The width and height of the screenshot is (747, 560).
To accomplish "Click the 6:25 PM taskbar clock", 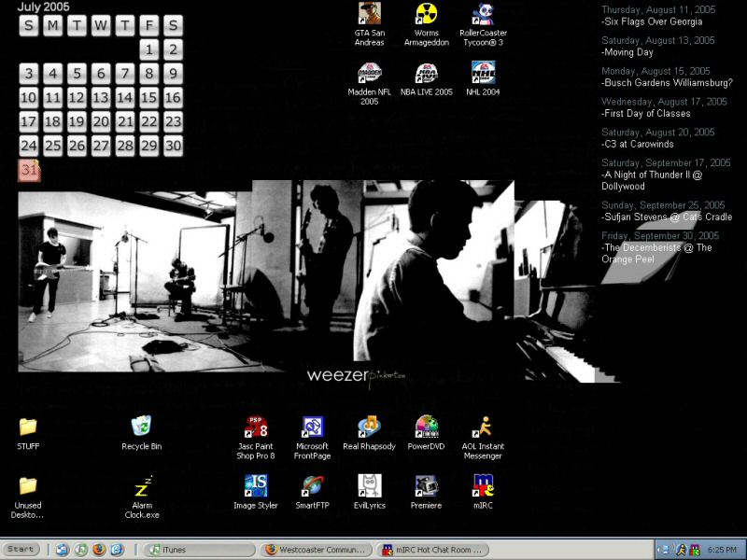I will [722, 550].
